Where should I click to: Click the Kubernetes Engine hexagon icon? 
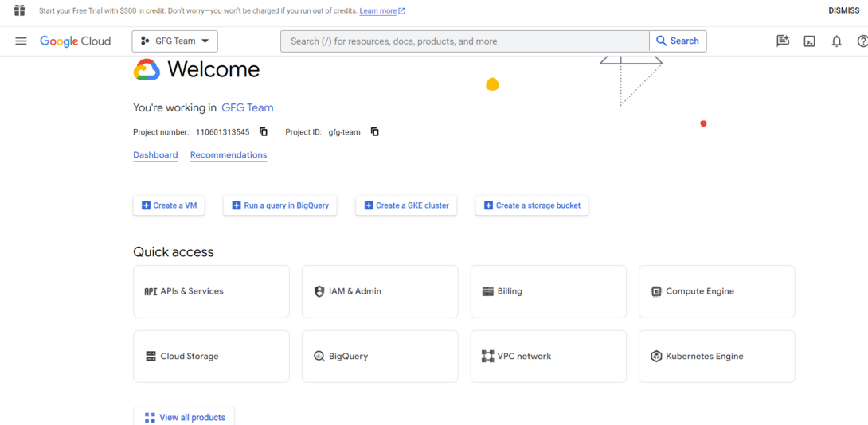click(x=656, y=357)
